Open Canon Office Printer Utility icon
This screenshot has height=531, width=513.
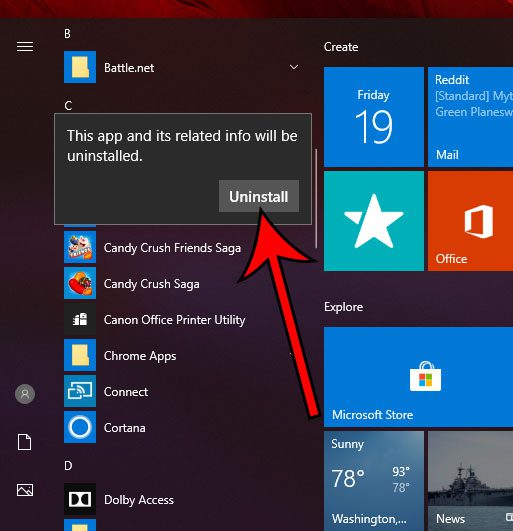(80, 319)
